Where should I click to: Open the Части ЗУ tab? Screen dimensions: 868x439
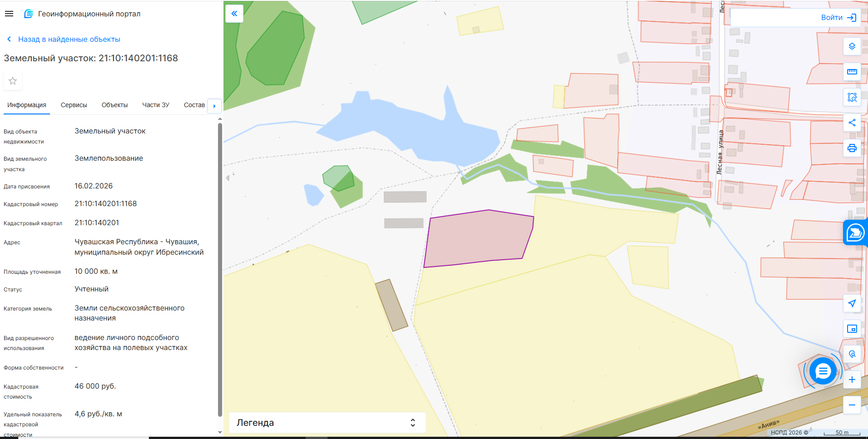[155, 105]
